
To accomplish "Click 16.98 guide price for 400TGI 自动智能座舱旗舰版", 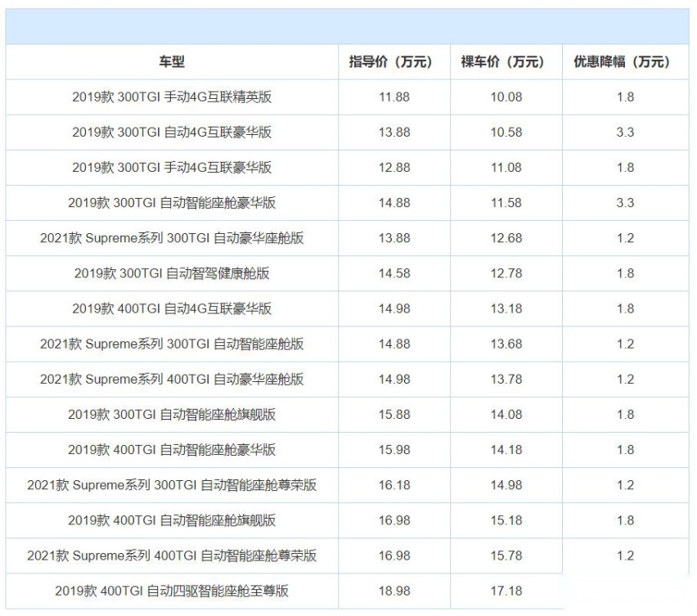I will coord(394,520).
